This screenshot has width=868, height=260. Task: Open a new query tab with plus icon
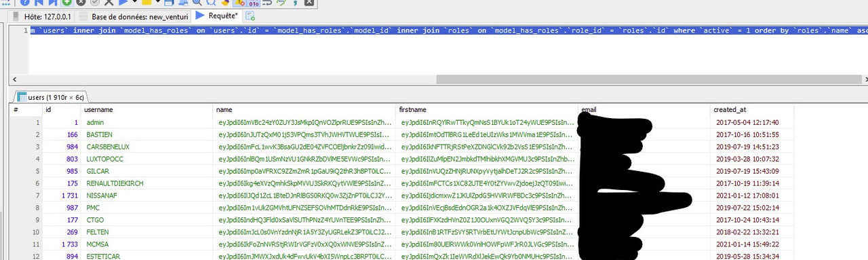(x=250, y=16)
